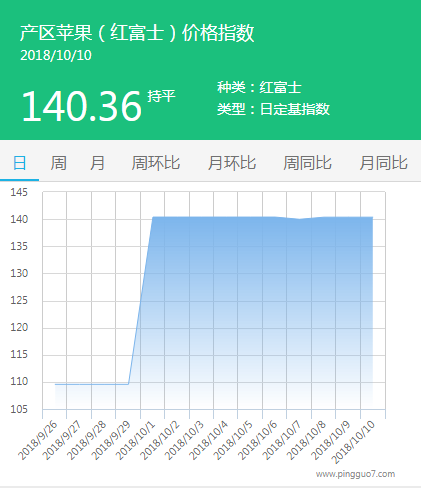This screenshot has height=488, width=421.
Task: Click the dip in the chart line at 2018/10/7
Action: [x=299, y=219]
